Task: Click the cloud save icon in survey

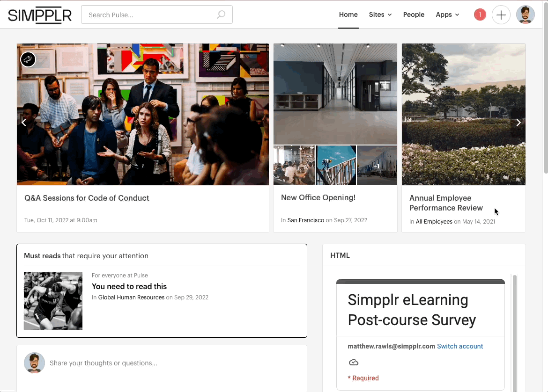Action: pyautogui.click(x=354, y=363)
